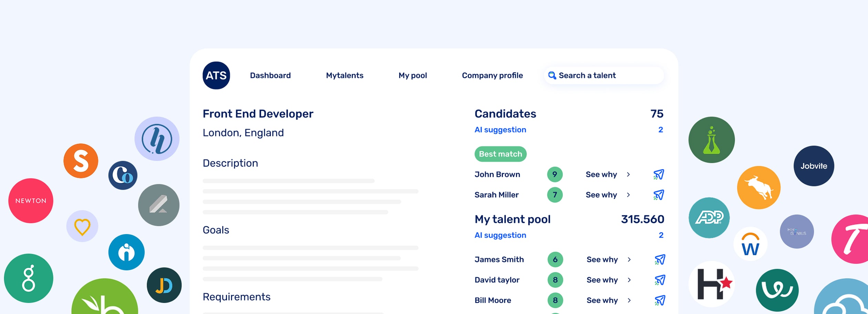Switch to the My pool tab
The image size is (868, 314).
[412, 75]
